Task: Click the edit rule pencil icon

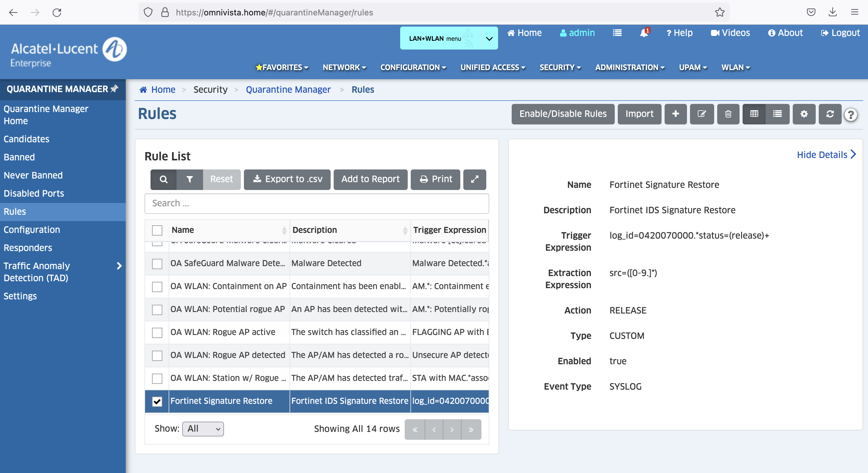Action: (701, 114)
